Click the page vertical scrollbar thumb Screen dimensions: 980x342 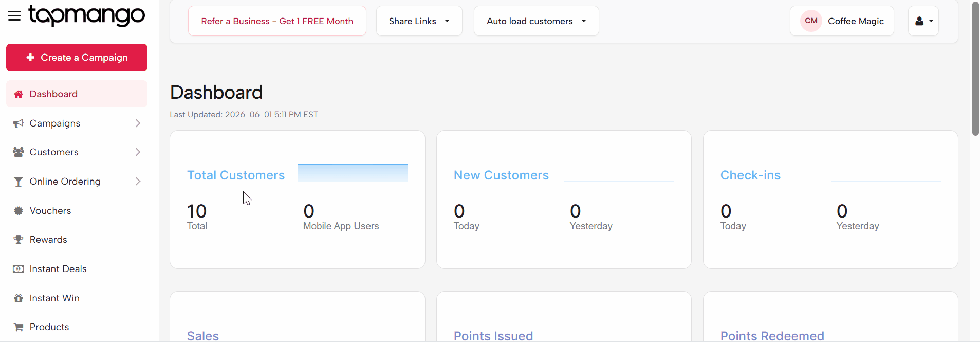975,68
